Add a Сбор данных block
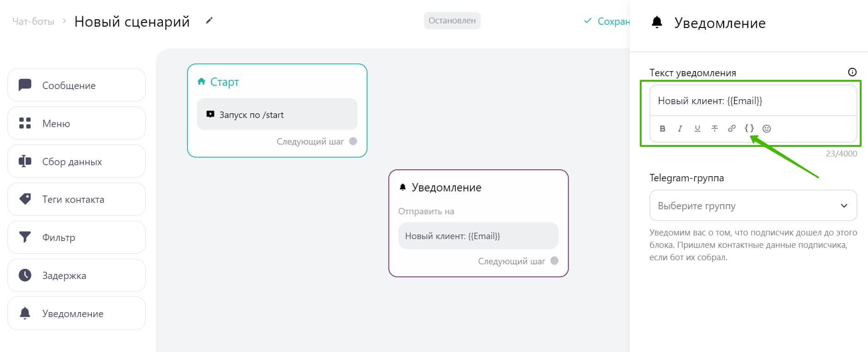The image size is (868, 352). (x=77, y=161)
